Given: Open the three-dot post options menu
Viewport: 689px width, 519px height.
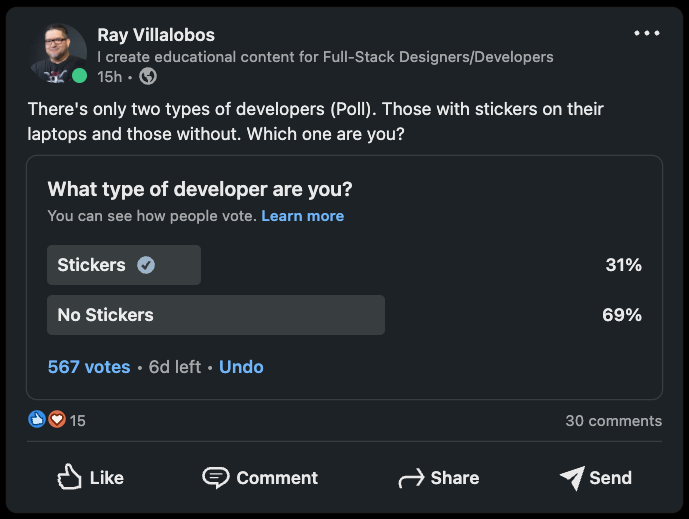Looking at the screenshot, I should click(647, 33).
